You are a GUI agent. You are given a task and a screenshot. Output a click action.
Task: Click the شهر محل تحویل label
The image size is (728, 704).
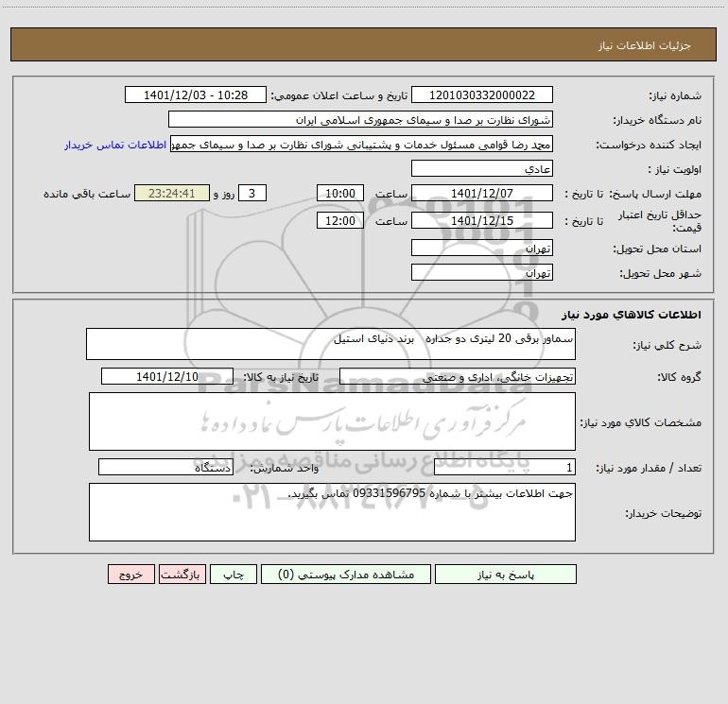pyautogui.click(x=660, y=273)
